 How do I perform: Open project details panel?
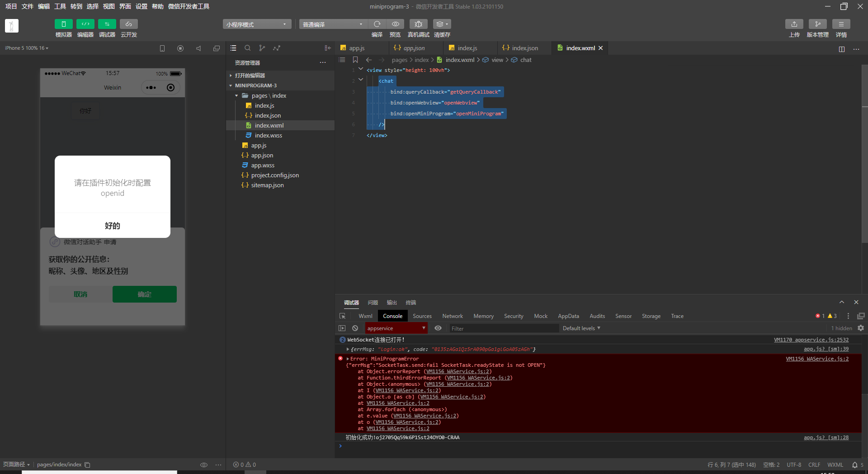click(x=841, y=24)
